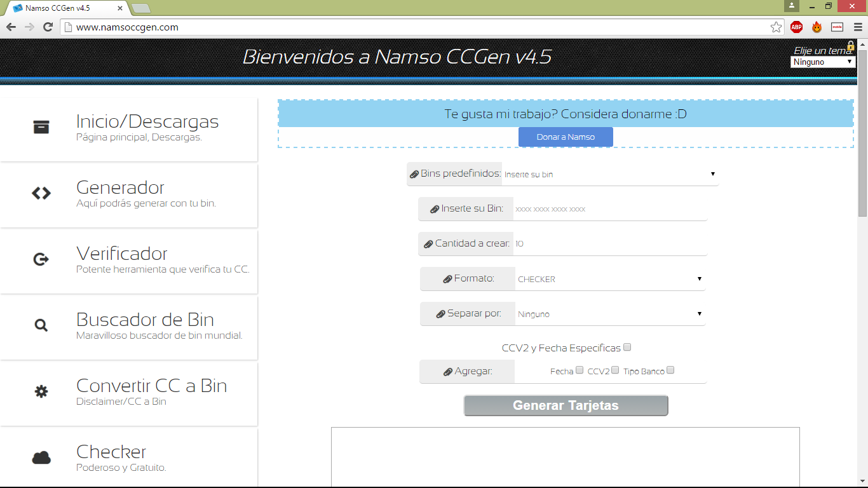Click the scroll-down arrow at the scrollbar's bottom
Screen dimensions: 868x488
click(862, 482)
